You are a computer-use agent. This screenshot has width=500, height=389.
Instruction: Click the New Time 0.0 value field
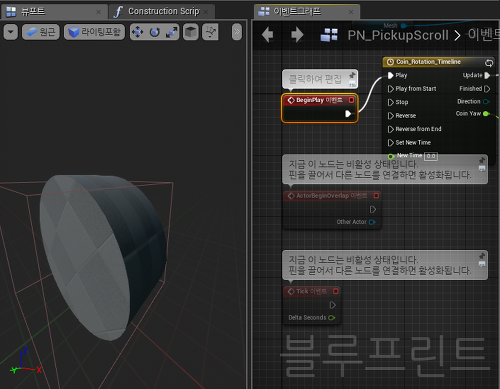pyautogui.click(x=431, y=156)
